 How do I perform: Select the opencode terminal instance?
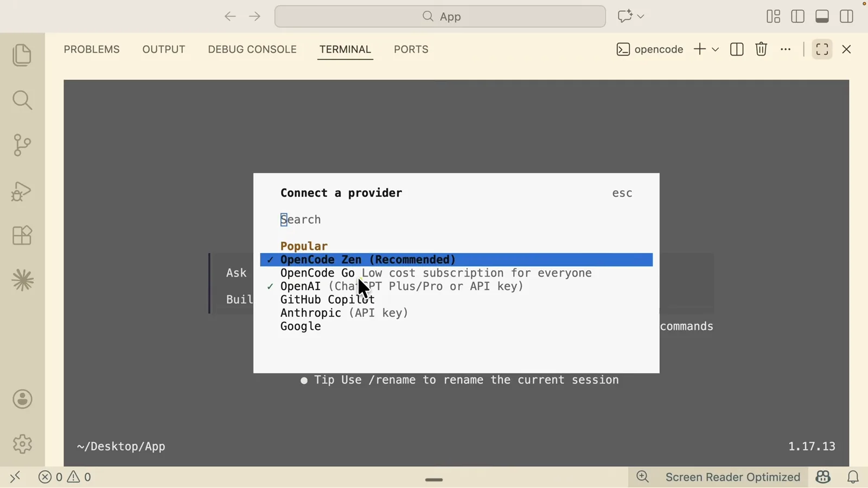650,49
